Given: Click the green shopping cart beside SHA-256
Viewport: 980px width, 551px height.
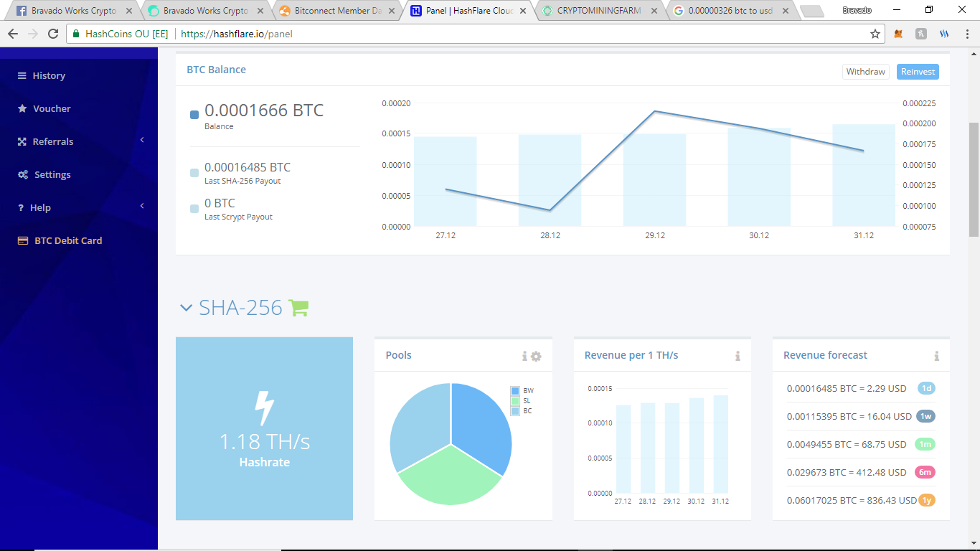Looking at the screenshot, I should click(298, 308).
